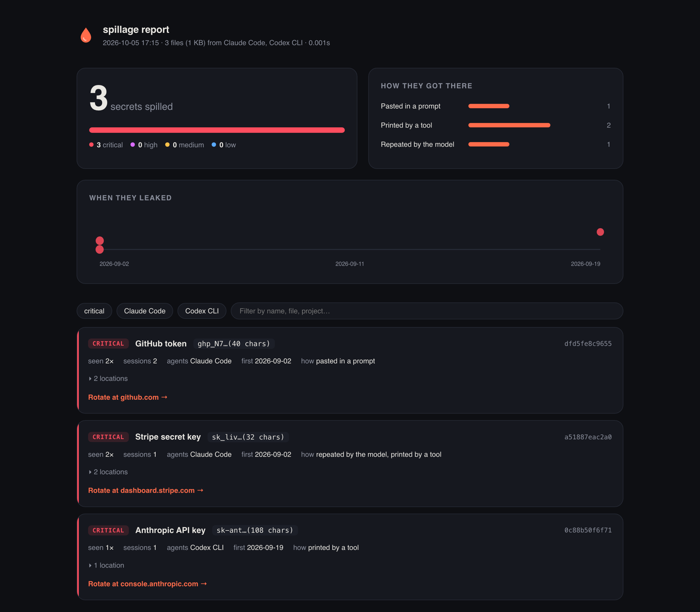Viewport: 700px width, 612px height.
Task: Focus the Filter by name, file, project field
Action: pyautogui.click(x=427, y=311)
